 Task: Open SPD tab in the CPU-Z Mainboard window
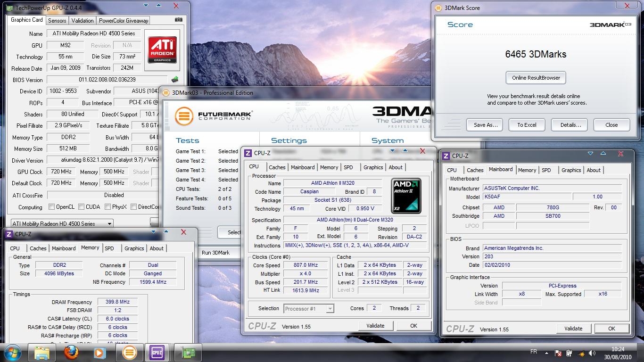(546, 170)
